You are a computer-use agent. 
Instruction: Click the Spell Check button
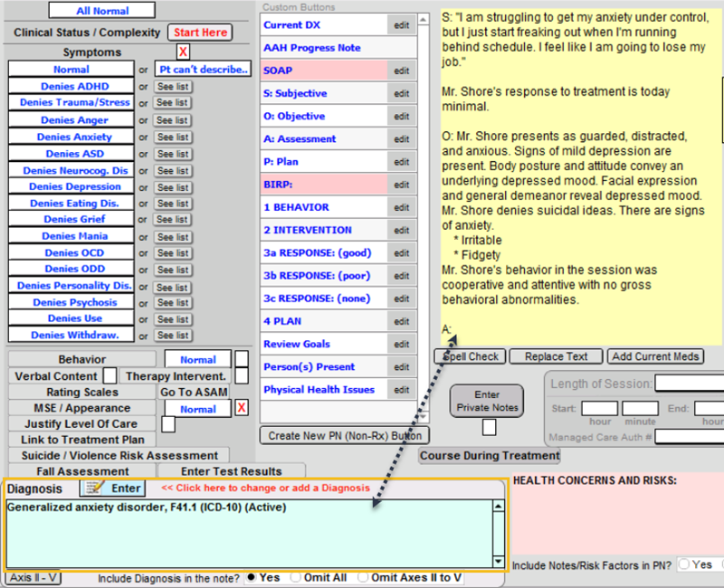tap(471, 356)
